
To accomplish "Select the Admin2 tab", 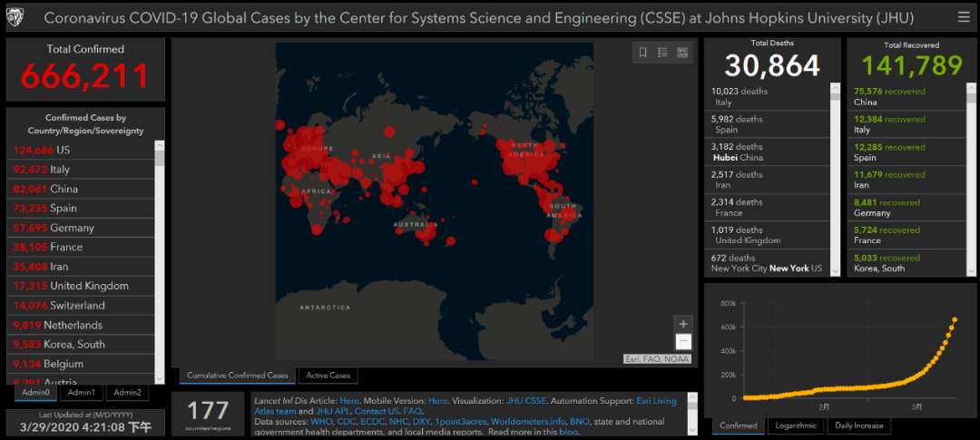I will 127,393.
